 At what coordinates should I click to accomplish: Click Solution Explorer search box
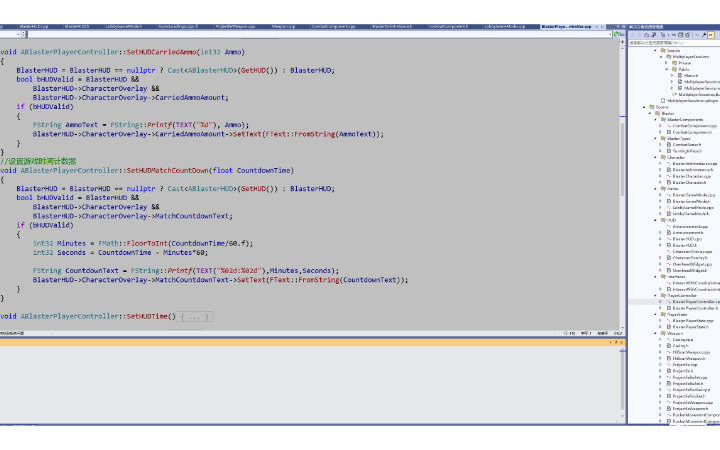click(x=674, y=43)
